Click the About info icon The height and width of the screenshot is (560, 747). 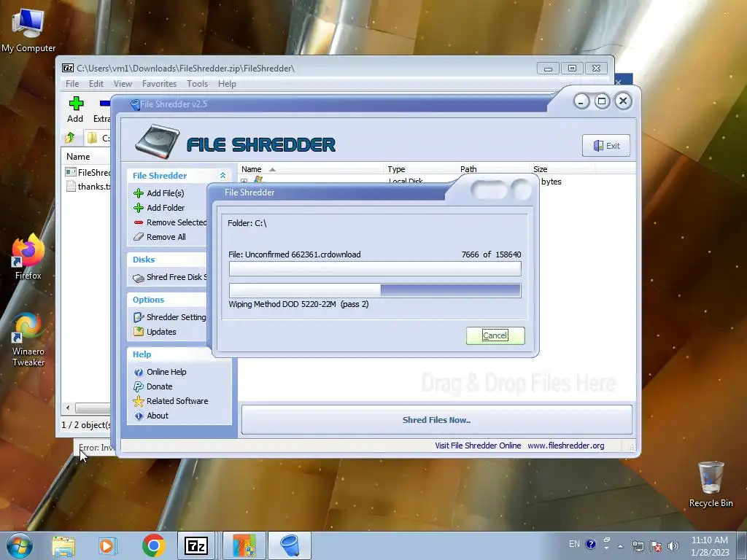pos(139,416)
